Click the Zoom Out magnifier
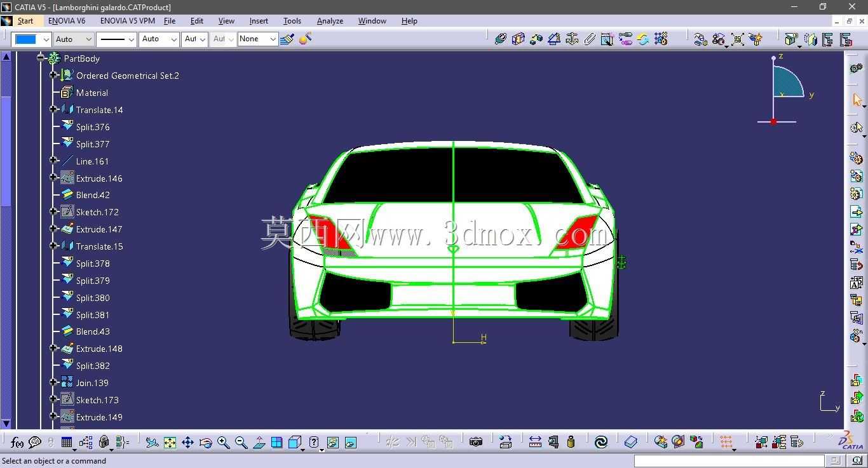 point(241,443)
